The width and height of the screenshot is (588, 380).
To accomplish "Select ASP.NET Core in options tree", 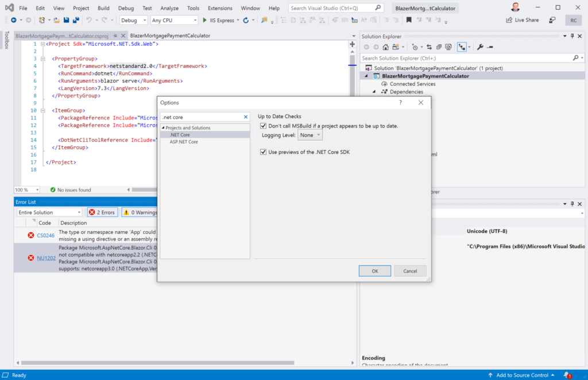I will (x=184, y=142).
